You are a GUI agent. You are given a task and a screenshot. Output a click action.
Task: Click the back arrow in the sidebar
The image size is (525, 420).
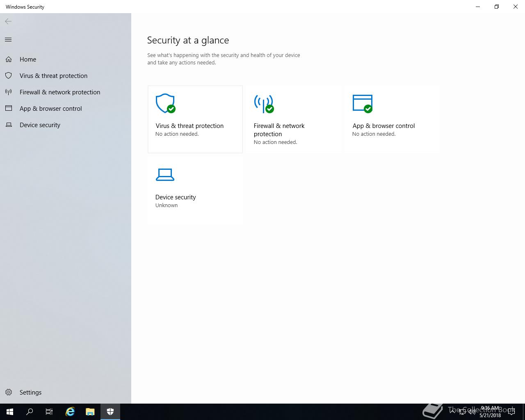tap(8, 21)
